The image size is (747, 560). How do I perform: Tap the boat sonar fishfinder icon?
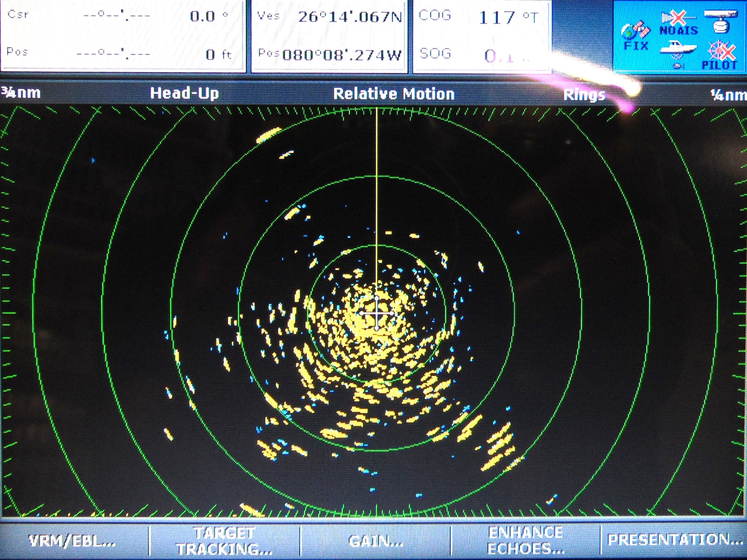pyautogui.click(x=678, y=54)
